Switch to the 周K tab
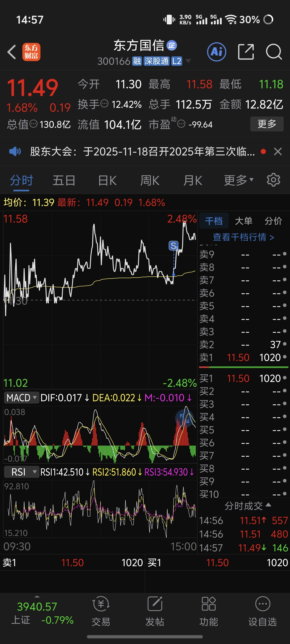 [x=150, y=181]
